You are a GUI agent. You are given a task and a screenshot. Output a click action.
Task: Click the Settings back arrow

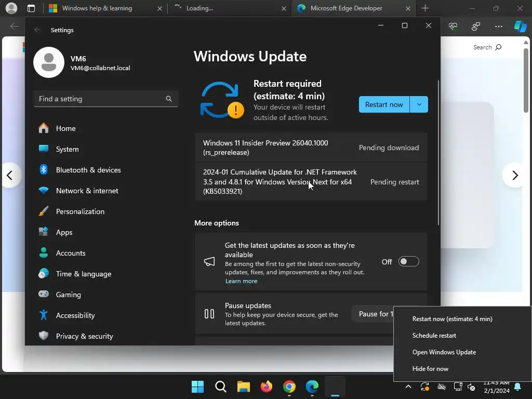click(37, 30)
